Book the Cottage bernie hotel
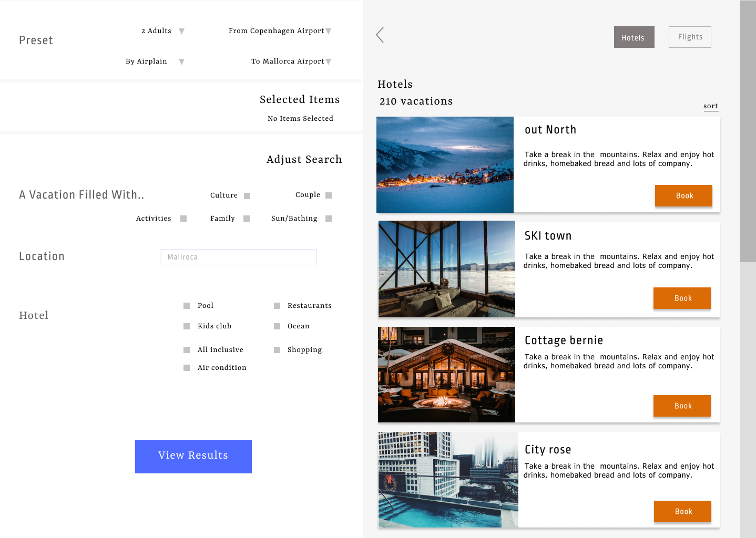756x538 pixels. click(682, 406)
